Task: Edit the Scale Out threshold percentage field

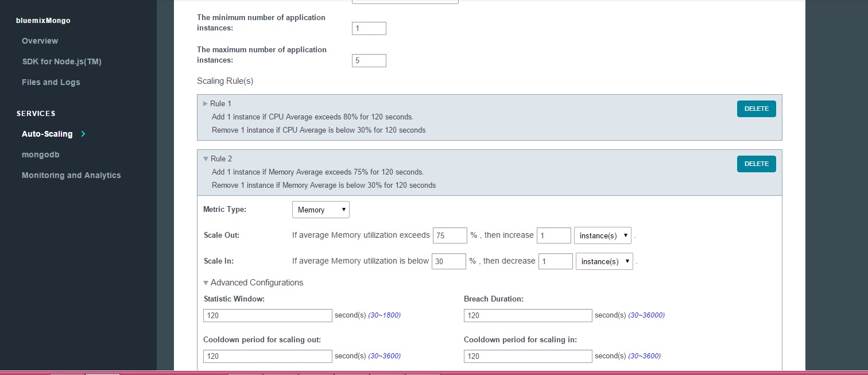Action: click(449, 235)
